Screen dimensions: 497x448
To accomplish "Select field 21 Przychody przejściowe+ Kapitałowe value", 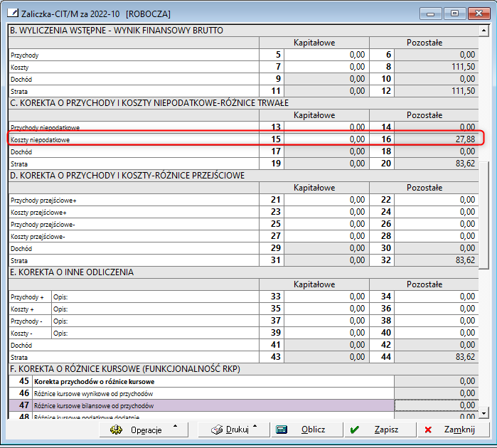I will point(326,200).
